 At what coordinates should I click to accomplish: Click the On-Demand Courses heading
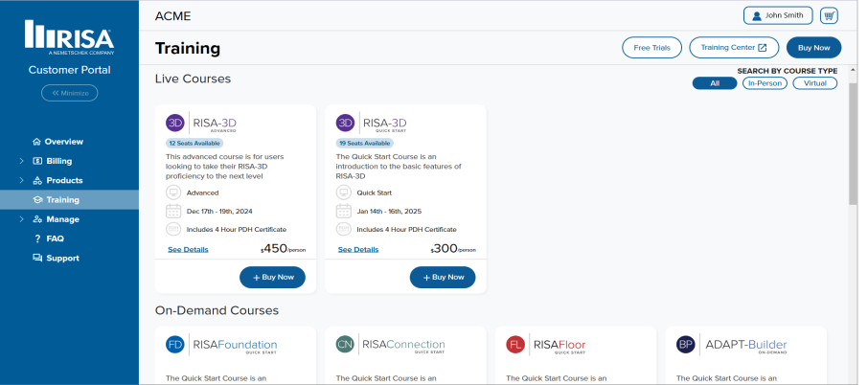point(217,310)
